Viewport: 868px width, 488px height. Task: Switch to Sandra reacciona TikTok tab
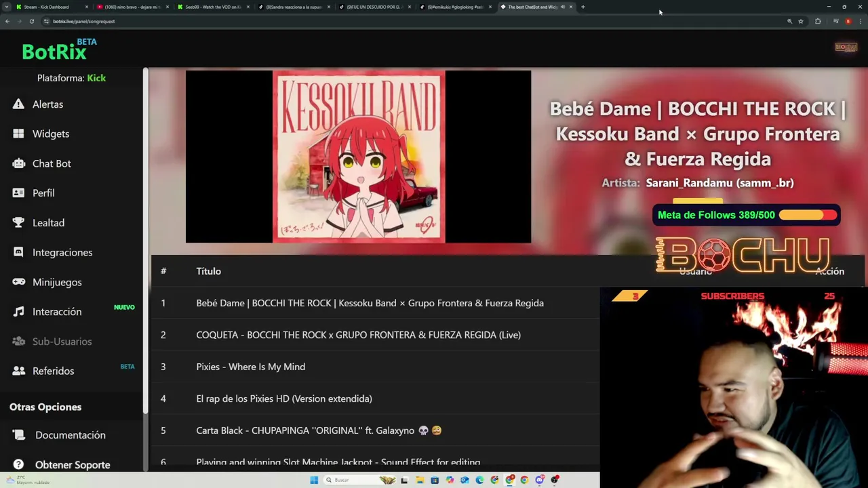(x=294, y=7)
